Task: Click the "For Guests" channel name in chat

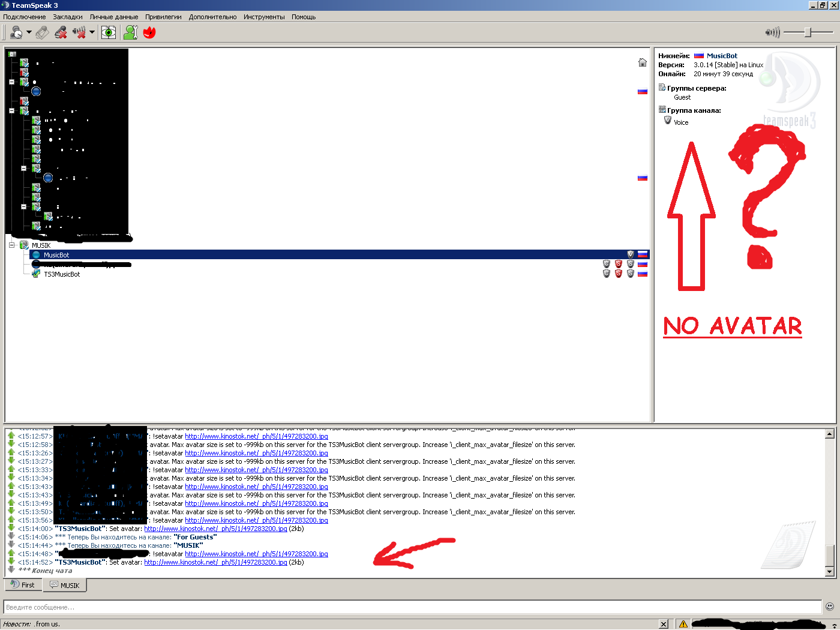Action: click(x=195, y=537)
